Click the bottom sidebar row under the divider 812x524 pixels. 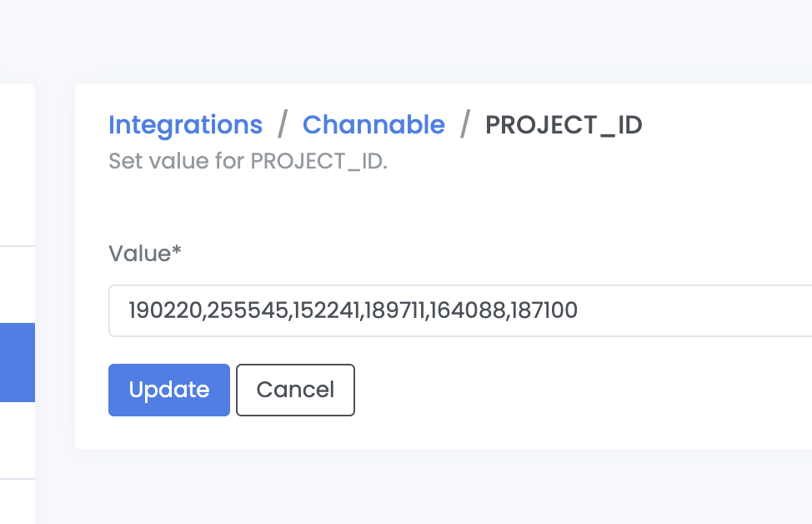point(17,501)
